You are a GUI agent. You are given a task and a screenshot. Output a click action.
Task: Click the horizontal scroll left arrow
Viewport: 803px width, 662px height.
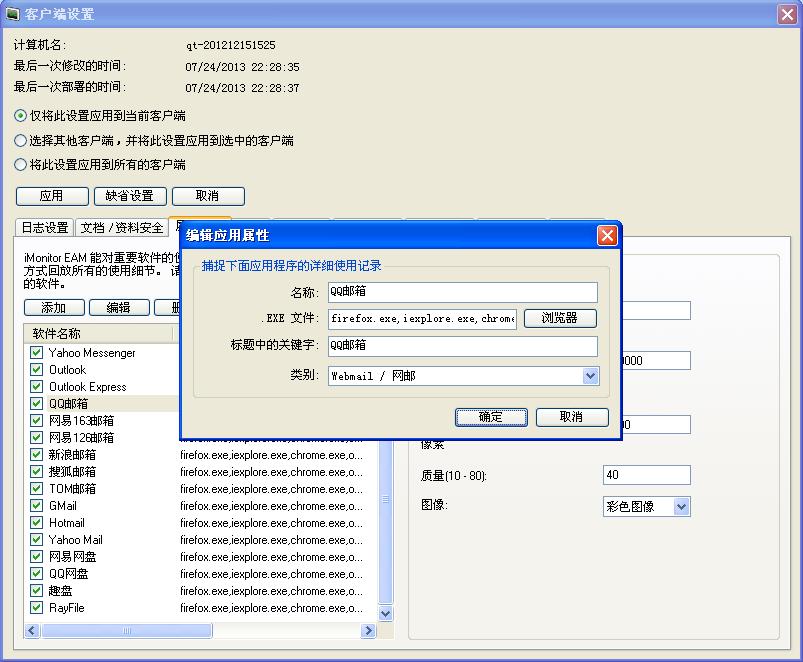point(31,631)
